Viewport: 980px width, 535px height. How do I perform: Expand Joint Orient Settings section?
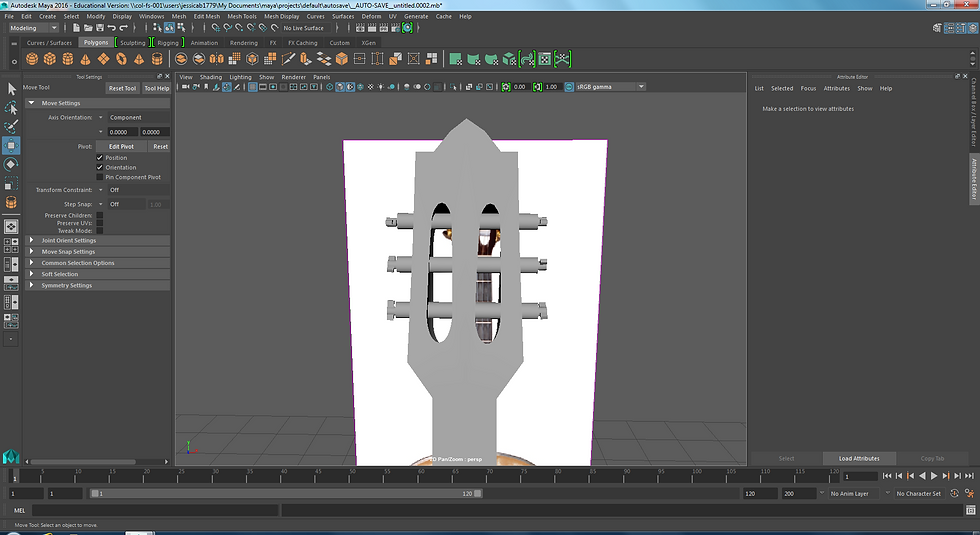coord(98,240)
